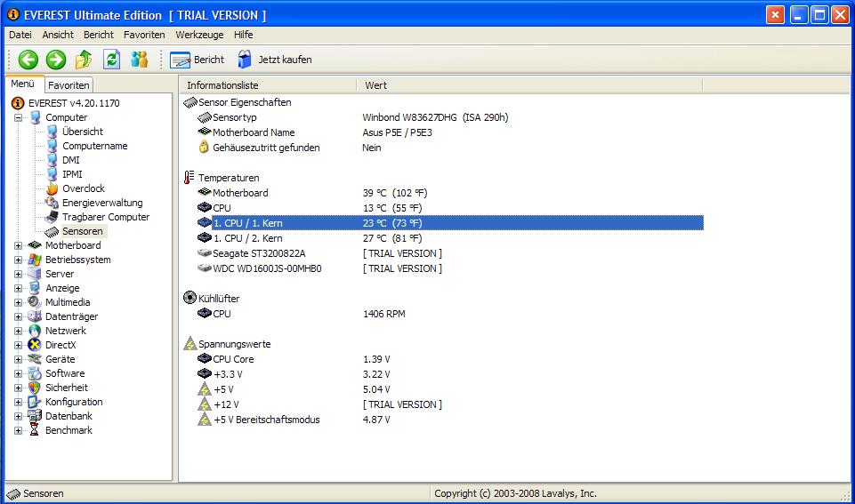Click the Sicherheit shield icon
The width and height of the screenshot is (855, 504).
tap(35, 388)
